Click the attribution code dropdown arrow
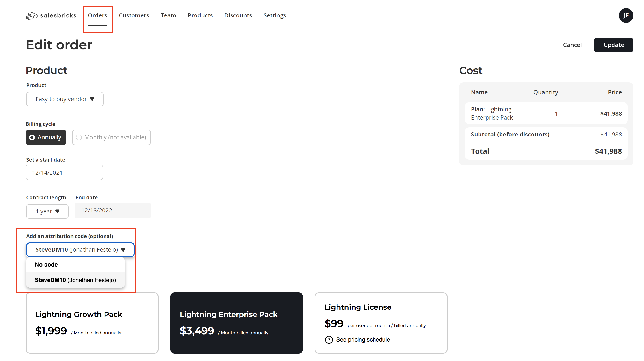This screenshot has width=644, height=361. [123, 250]
